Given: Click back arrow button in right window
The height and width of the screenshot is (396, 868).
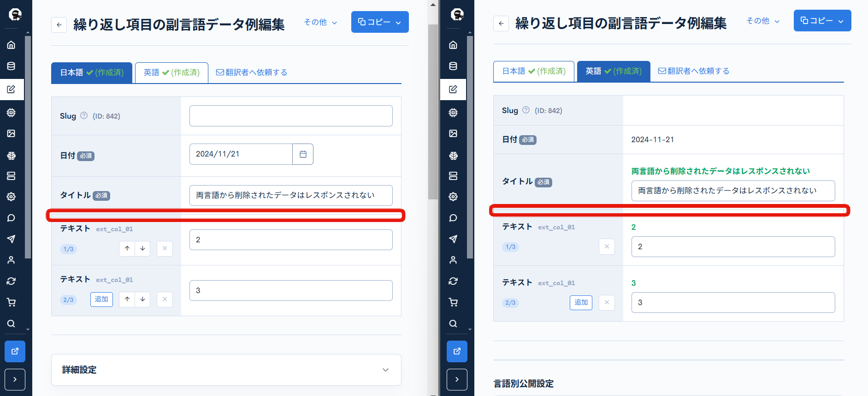Looking at the screenshot, I should pos(501,24).
